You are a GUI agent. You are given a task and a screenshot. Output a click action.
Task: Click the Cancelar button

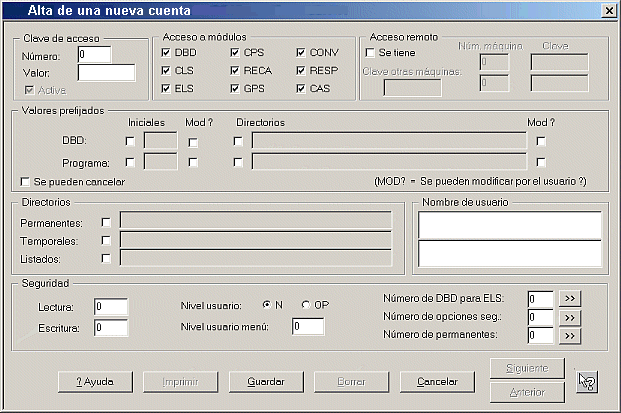(437, 381)
